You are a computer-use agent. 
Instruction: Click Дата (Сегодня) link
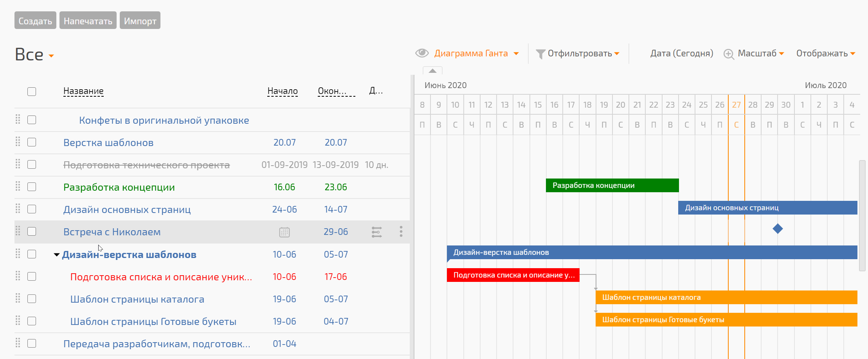pos(682,53)
